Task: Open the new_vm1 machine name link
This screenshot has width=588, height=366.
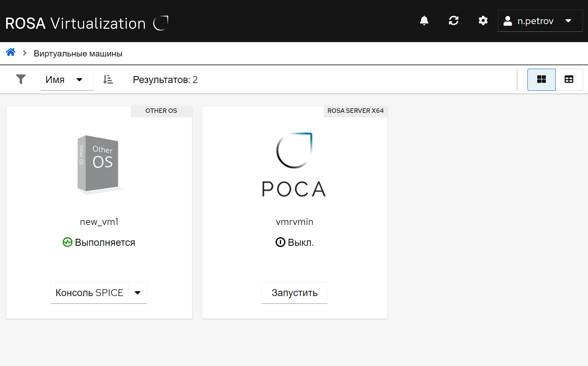Action: coord(99,222)
